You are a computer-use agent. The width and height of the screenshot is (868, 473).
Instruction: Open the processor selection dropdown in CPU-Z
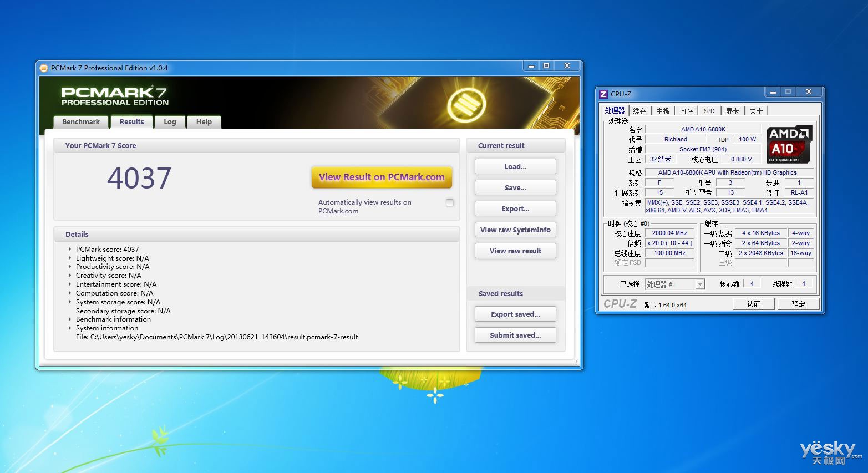pyautogui.click(x=700, y=284)
